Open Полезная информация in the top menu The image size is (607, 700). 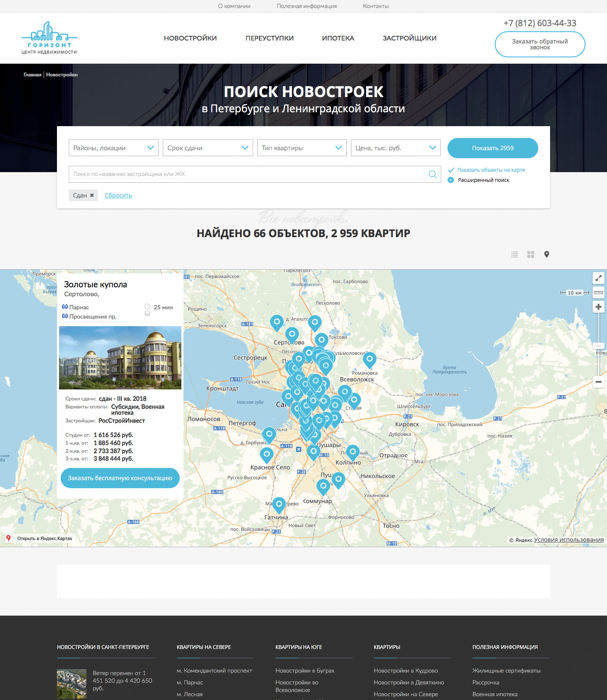click(x=307, y=6)
